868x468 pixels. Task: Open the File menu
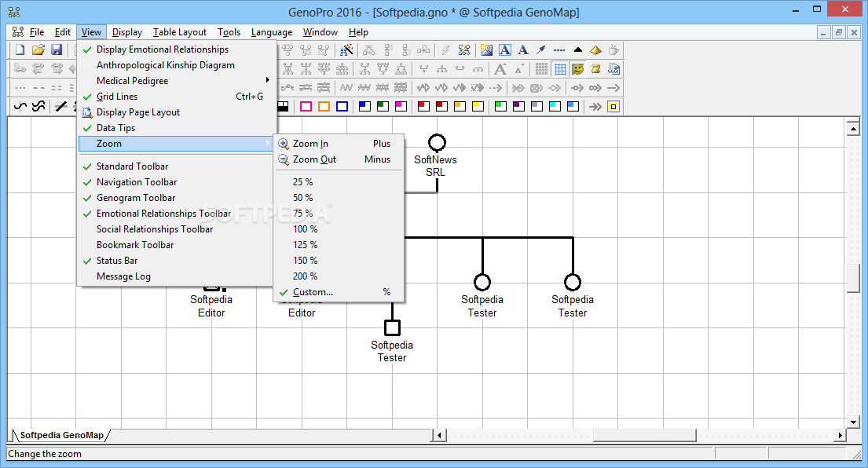coord(37,32)
